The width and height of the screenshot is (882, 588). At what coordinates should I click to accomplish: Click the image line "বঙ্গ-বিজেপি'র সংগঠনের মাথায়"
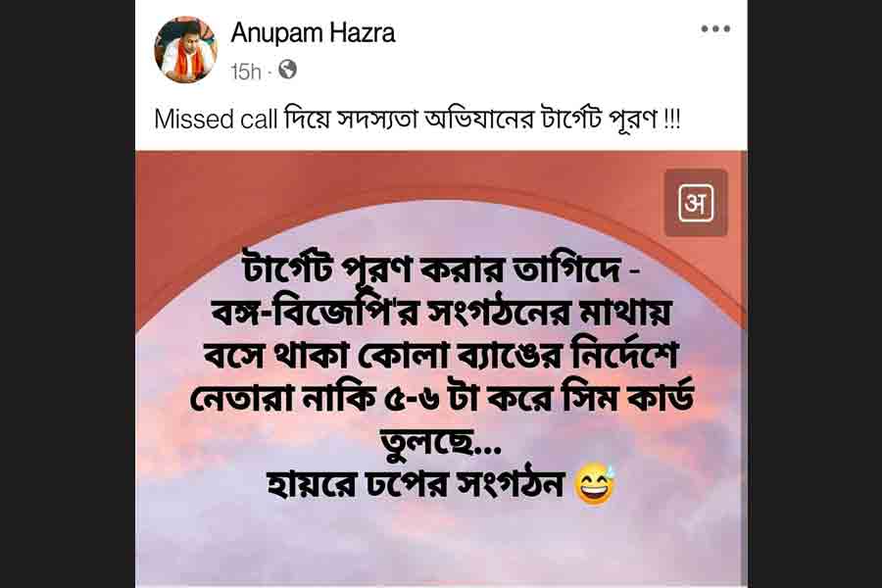coord(442,313)
